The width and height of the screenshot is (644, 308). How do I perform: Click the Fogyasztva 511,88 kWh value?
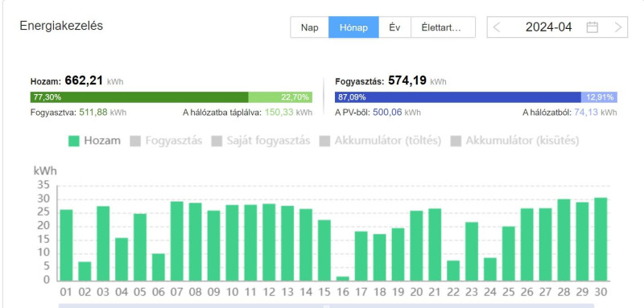[78, 113]
